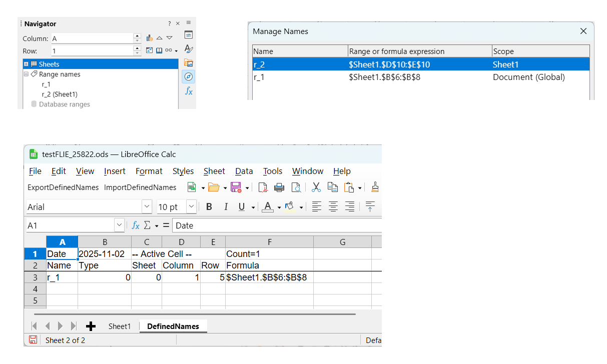The image size is (607, 364).
Task: Open the sidebar Functions deck icon
Action: [189, 91]
